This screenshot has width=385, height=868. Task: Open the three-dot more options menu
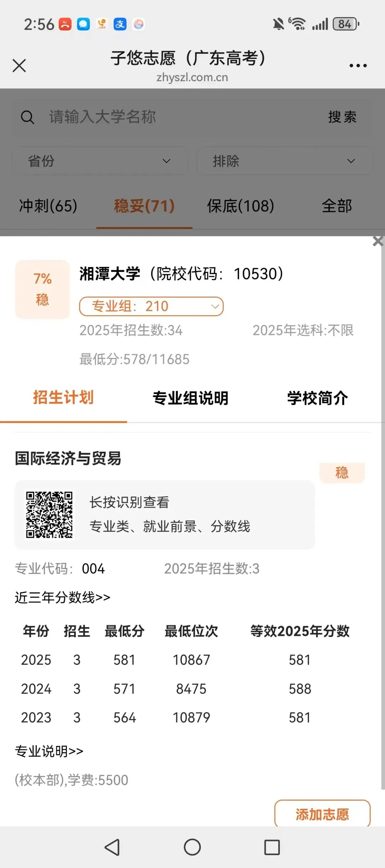click(x=358, y=66)
